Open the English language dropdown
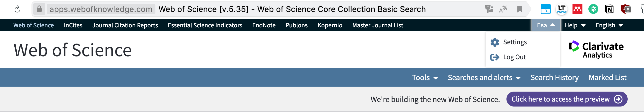 coord(609,25)
